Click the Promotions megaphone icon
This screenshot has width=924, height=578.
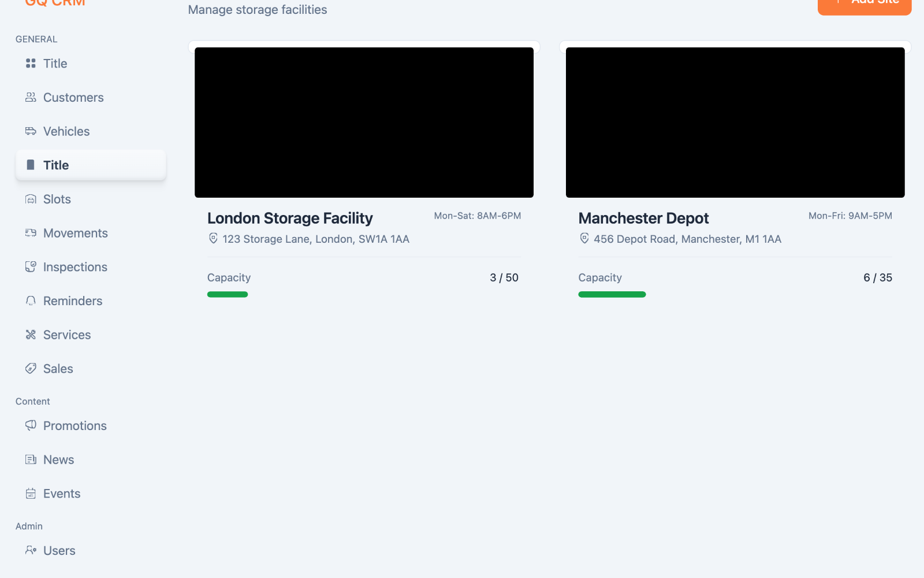pyautogui.click(x=31, y=425)
